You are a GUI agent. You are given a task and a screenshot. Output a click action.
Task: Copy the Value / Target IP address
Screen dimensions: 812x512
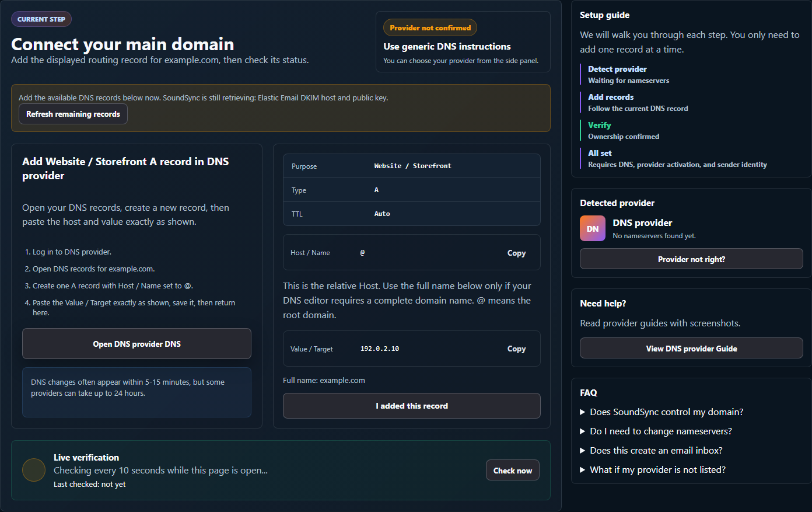516,349
